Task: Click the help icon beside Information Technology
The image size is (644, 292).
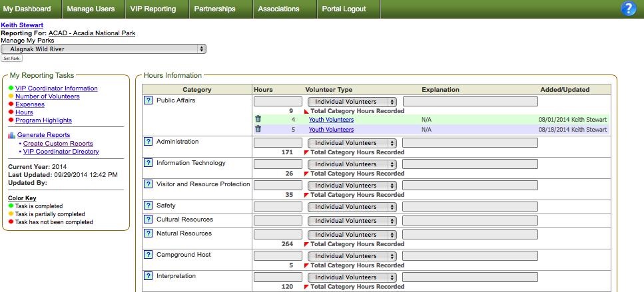Action: coord(149,163)
